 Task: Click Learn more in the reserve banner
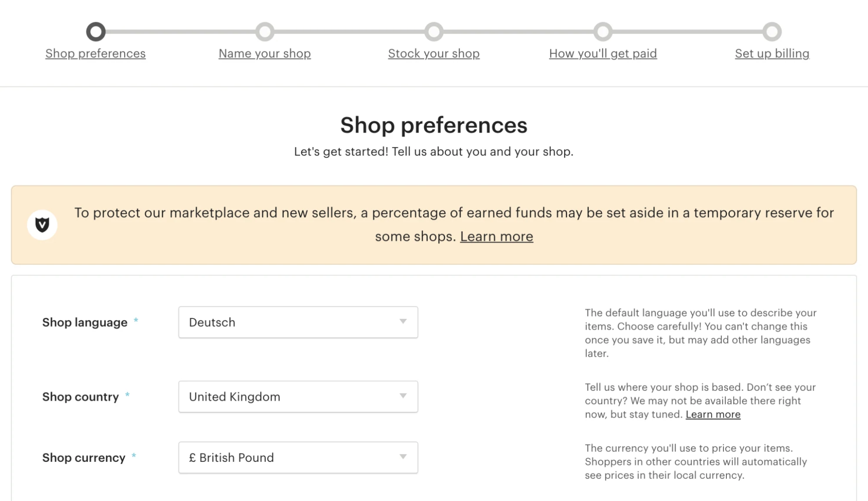(496, 236)
